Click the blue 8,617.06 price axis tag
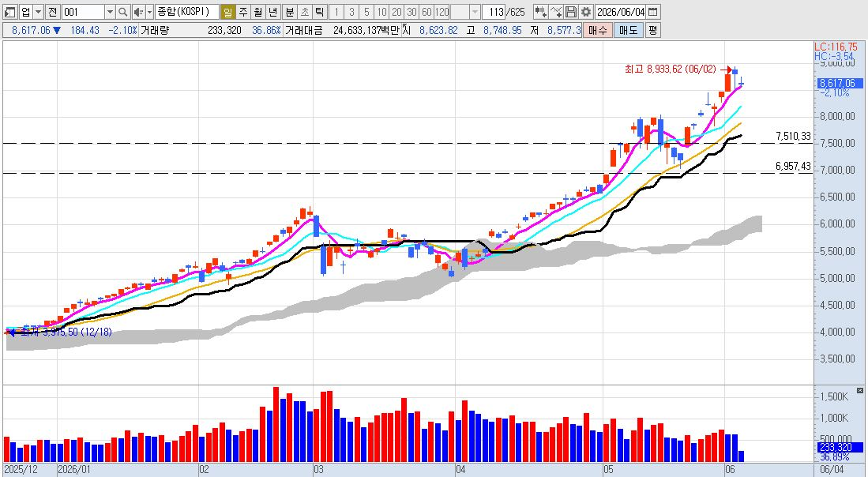This screenshot has height=477, width=868. (x=840, y=84)
